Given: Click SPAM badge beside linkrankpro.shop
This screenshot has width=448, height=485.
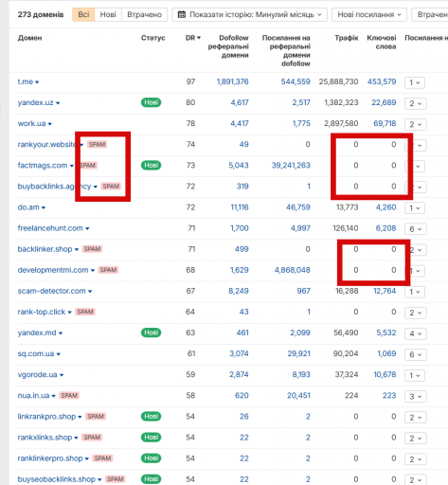Looking at the screenshot, I should [x=96, y=417].
